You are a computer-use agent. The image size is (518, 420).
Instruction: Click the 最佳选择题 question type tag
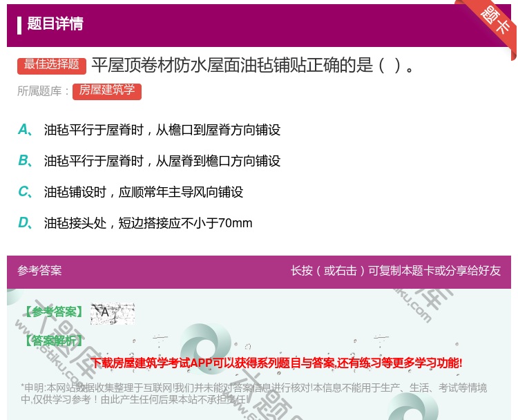pyautogui.click(x=52, y=65)
